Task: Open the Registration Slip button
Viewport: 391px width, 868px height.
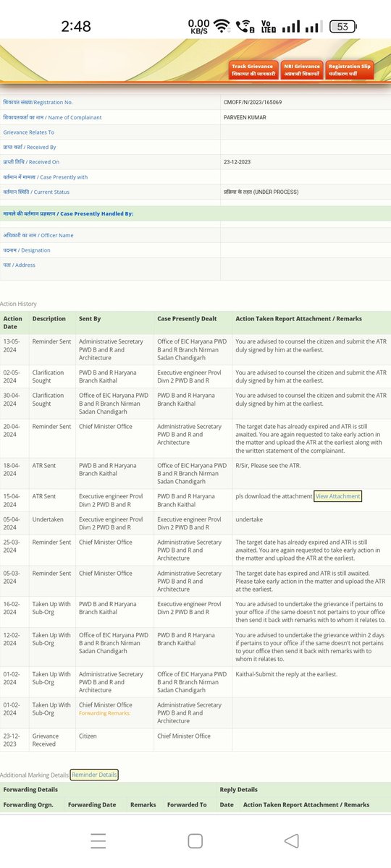Action: click(350, 70)
